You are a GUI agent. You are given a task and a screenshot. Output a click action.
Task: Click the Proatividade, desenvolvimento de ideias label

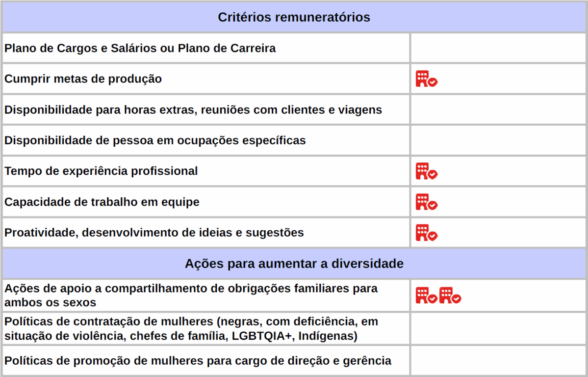click(154, 233)
